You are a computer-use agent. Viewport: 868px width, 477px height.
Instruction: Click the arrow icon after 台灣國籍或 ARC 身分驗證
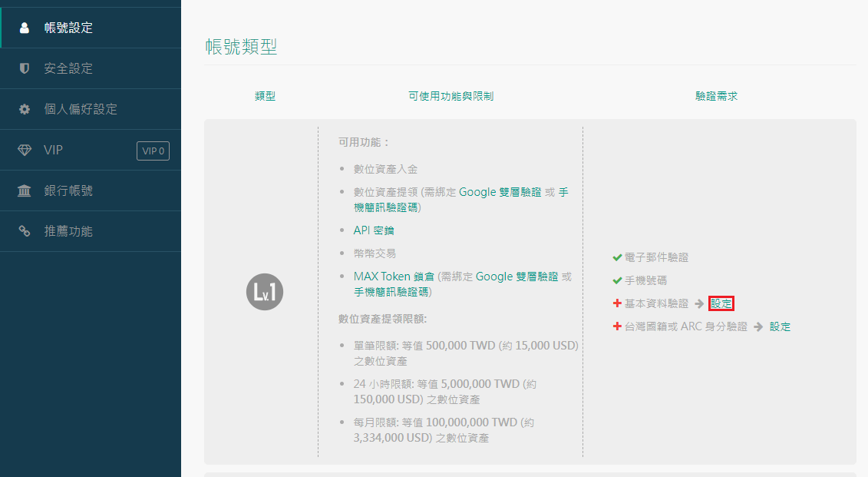click(x=757, y=326)
